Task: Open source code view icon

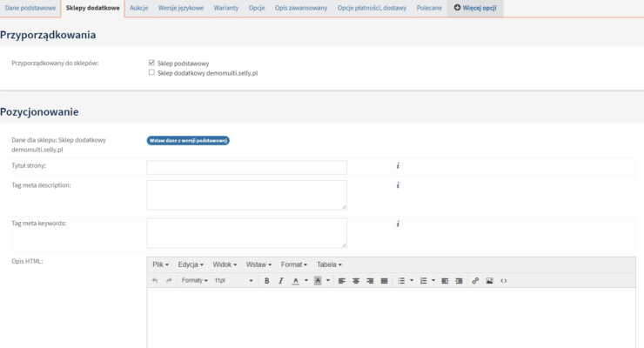Action: 504,281
